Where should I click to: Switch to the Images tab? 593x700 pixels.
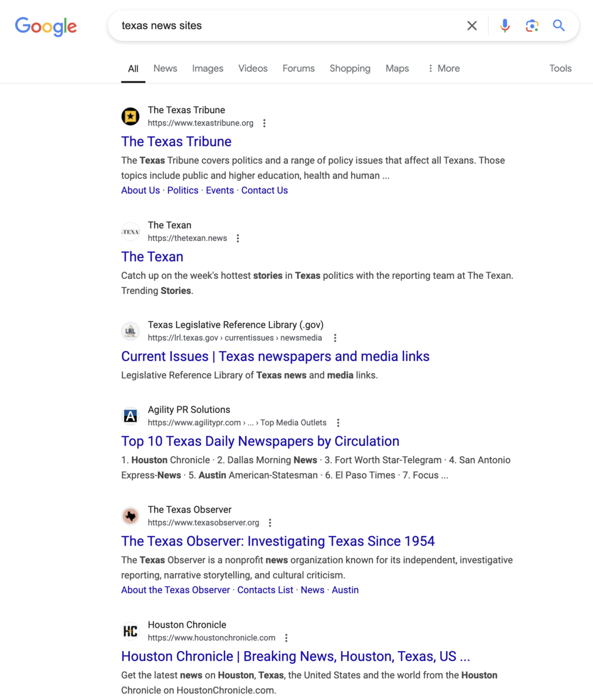[x=208, y=68]
